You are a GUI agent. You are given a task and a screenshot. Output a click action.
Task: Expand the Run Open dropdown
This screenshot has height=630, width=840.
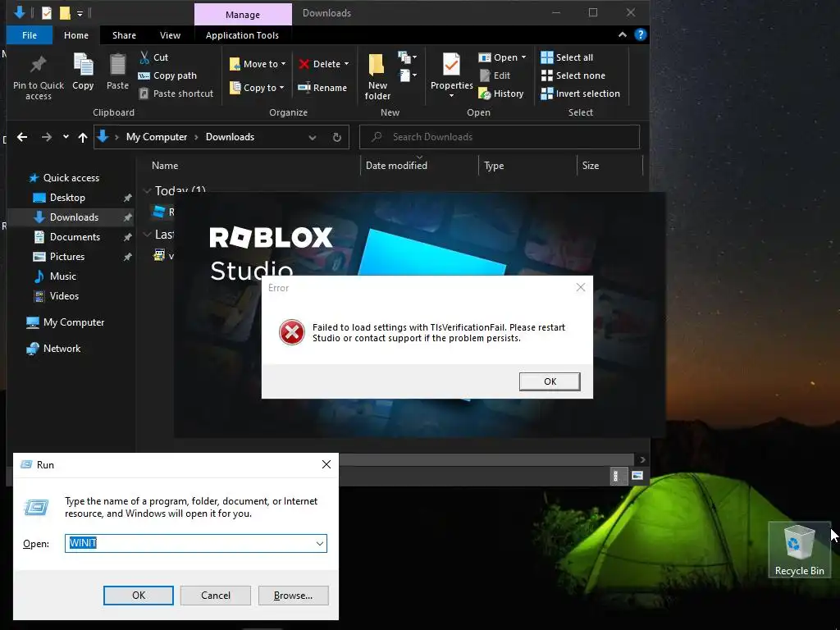pos(320,544)
